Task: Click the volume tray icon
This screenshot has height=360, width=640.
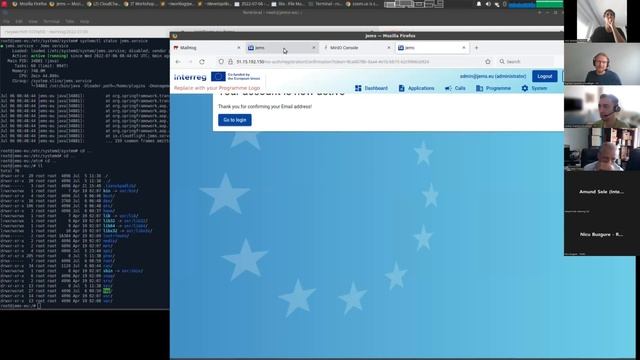Action: 488,4
